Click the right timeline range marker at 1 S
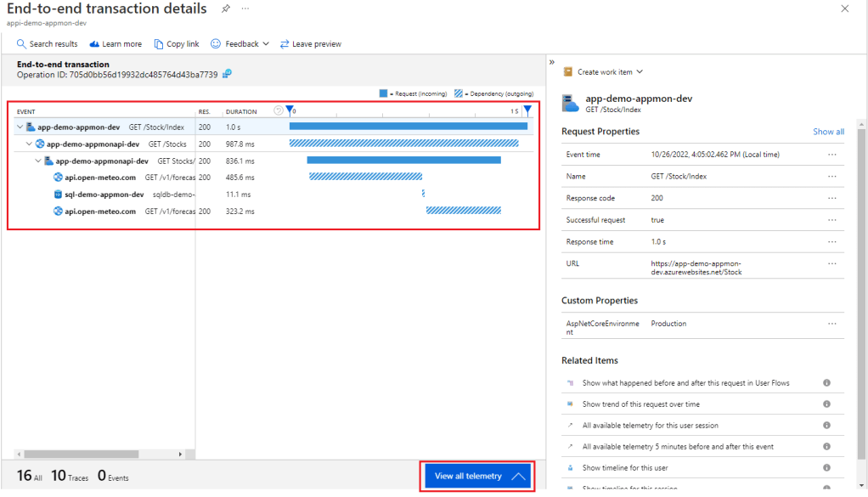 coord(527,110)
